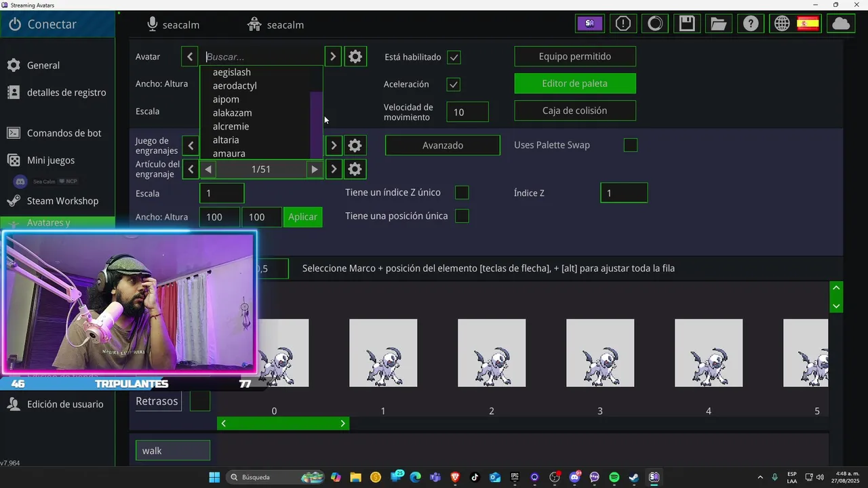Open Spotify from the taskbar

click(x=614, y=477)
